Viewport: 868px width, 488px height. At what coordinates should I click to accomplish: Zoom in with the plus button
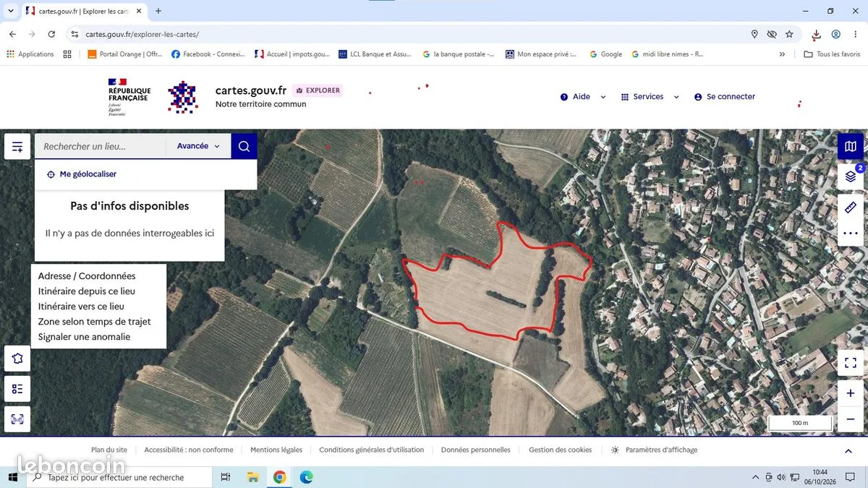click(x=851, y=393)
